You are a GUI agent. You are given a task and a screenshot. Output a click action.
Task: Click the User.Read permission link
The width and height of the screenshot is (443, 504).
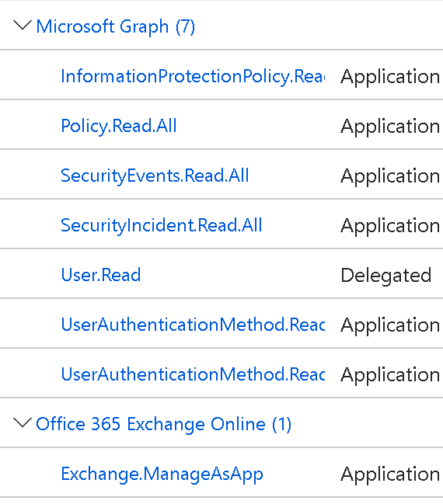[x=101, y=275]
